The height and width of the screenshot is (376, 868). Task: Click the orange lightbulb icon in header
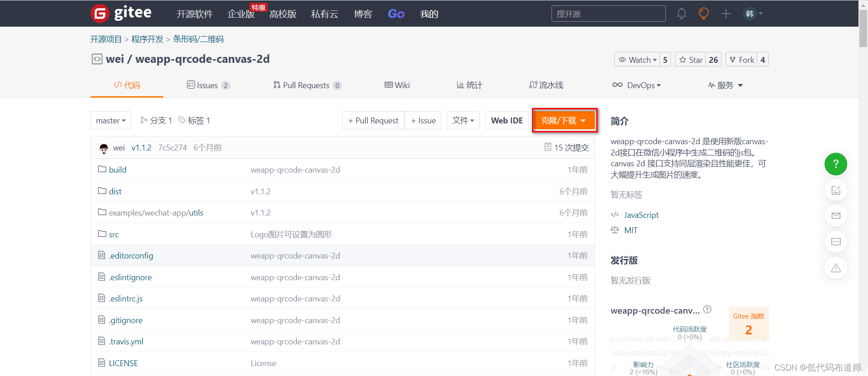[703, 14]
